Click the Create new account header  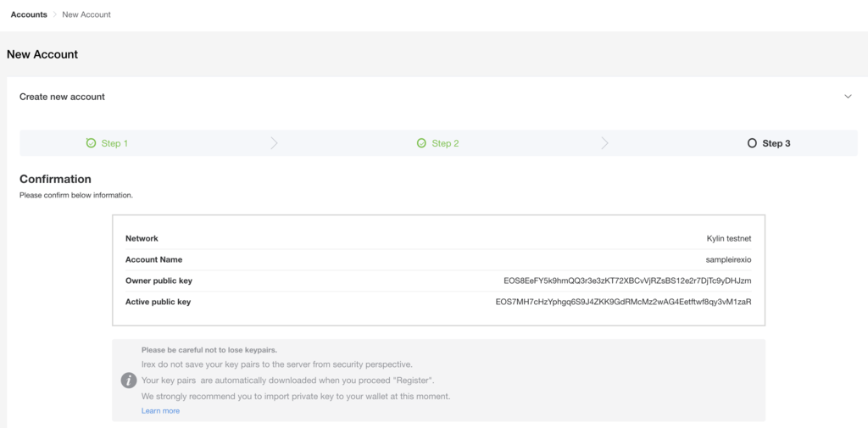62,97
